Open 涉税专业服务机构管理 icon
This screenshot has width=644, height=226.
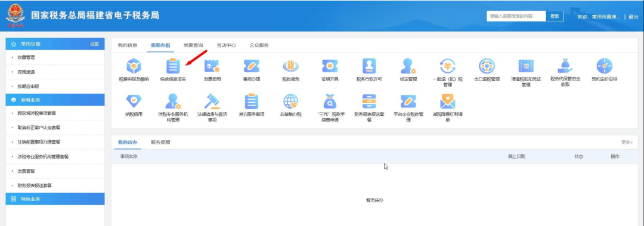coord(173,101)
